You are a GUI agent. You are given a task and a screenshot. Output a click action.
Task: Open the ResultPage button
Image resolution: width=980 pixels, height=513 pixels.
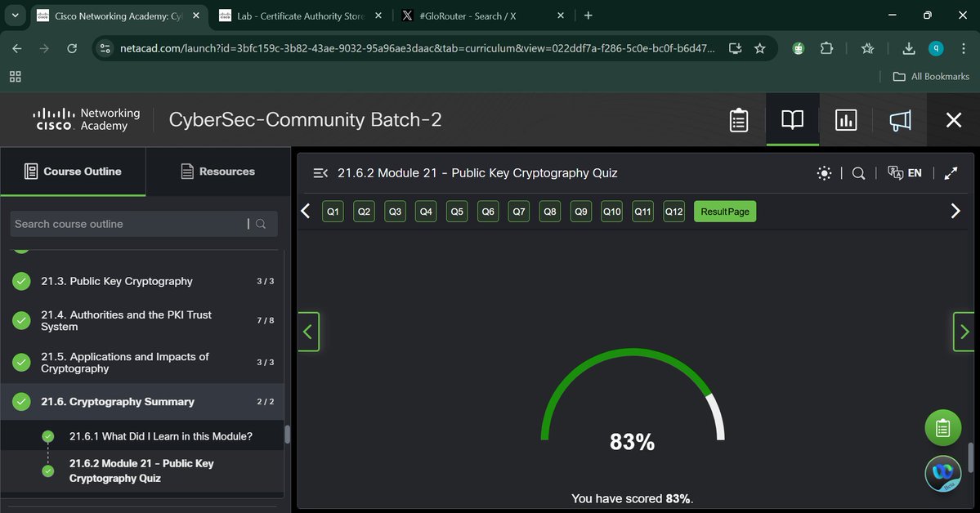[x=724, y=211]
